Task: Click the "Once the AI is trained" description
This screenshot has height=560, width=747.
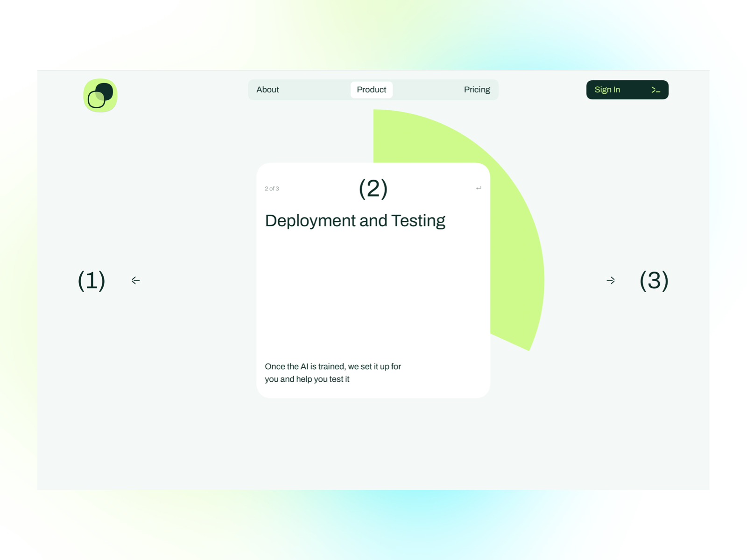Action: click(x=333, y=373)
